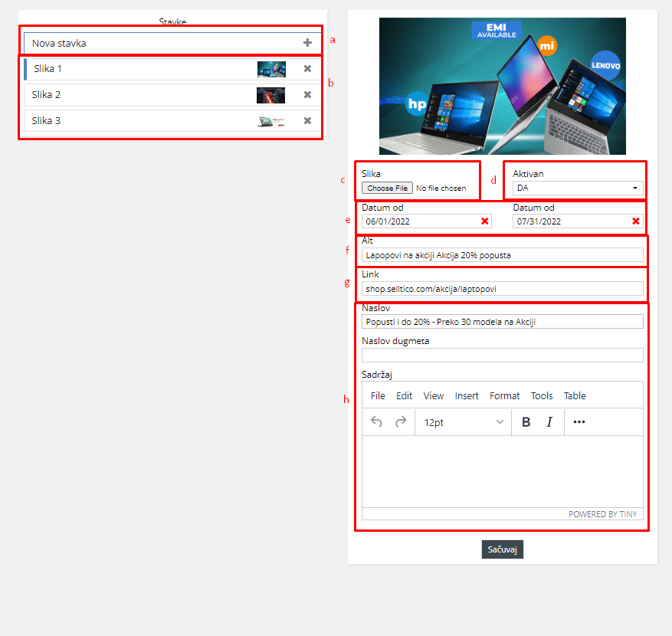Image resolution: width=672 pixels, height=636 pixels.
Task: Click the Link input field
Action: 503,289
